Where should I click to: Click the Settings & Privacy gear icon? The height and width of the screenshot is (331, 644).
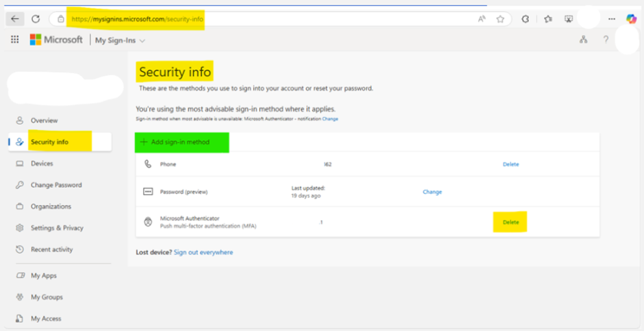point(19,228)
